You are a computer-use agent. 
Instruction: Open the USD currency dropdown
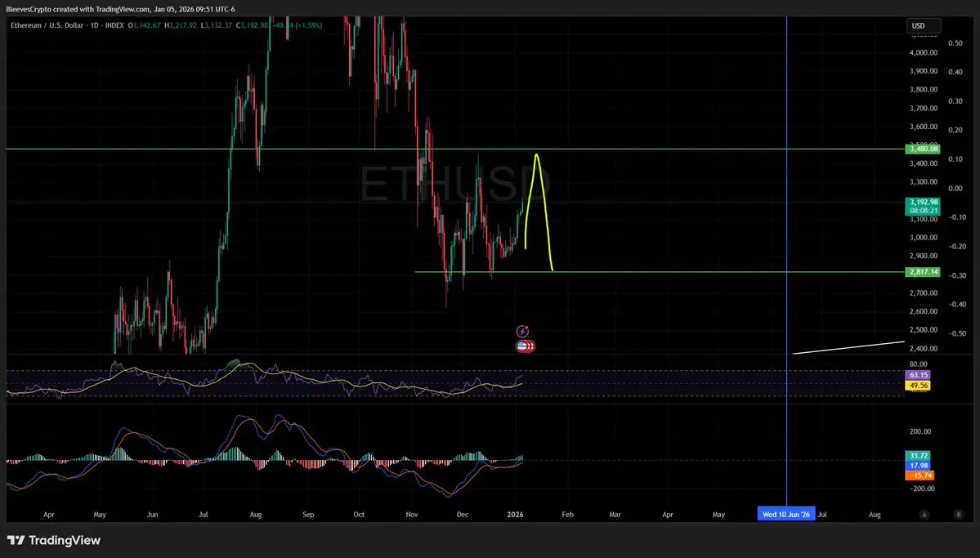tap(924, 25)
